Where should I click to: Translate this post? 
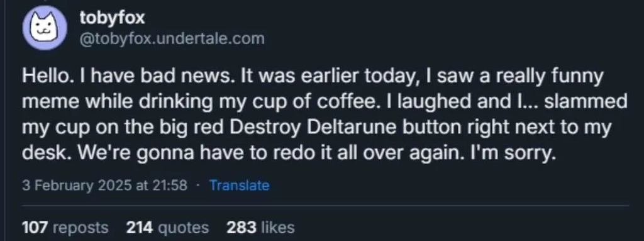pyautogui.click(x=240, y=186)
